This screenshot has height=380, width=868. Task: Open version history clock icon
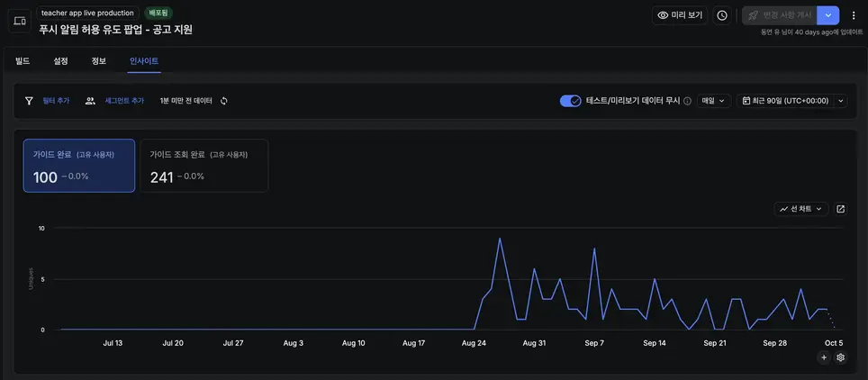coord(722,15)
